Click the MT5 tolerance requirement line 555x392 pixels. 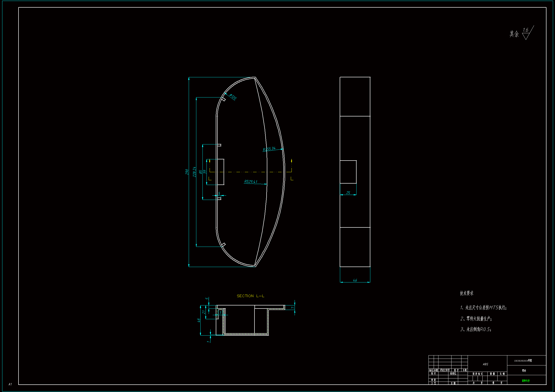point(484,308)
